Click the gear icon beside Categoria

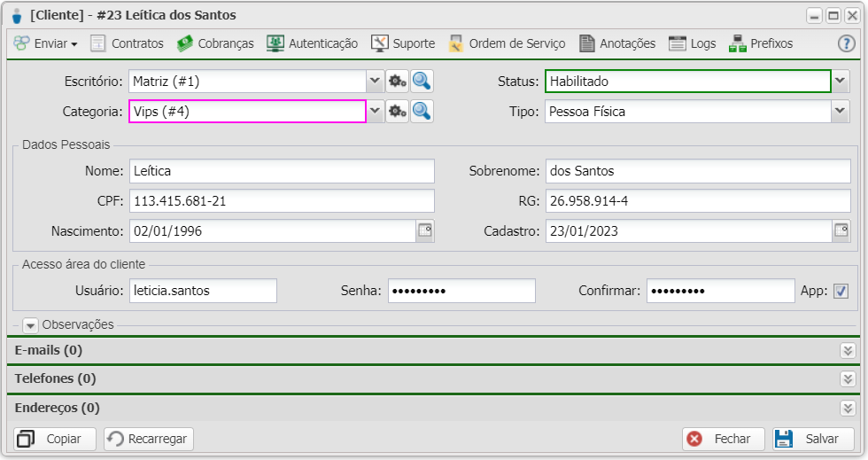(397, 112)
